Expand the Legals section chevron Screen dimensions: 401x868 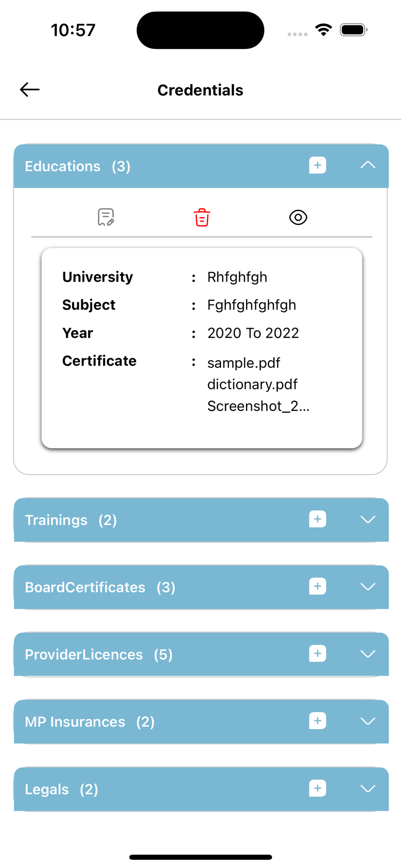point(368,789)
